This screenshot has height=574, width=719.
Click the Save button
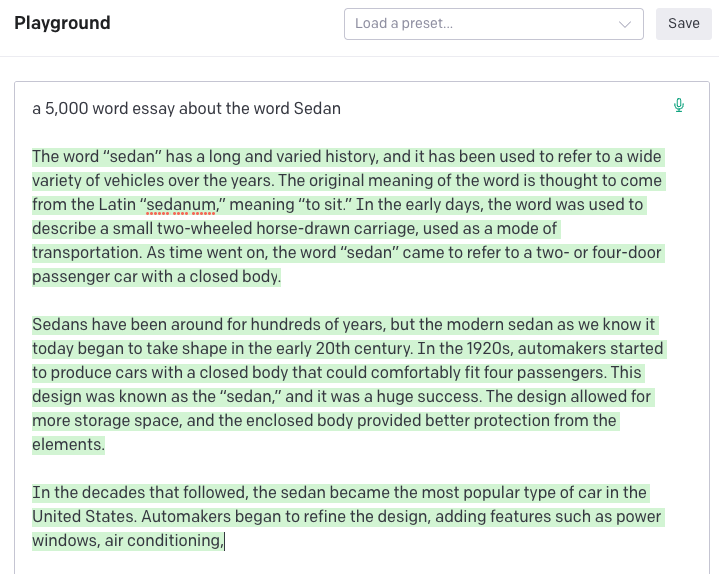(x=683, y=24)
